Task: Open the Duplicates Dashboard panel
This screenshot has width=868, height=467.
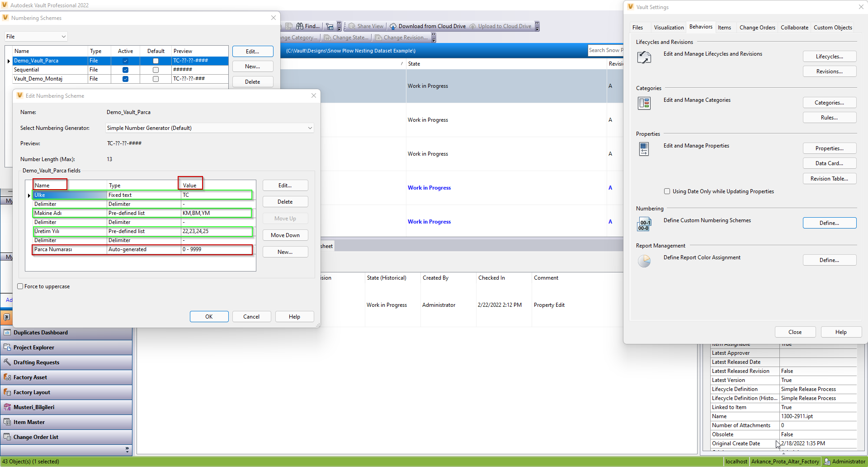Action: (41, 333)
